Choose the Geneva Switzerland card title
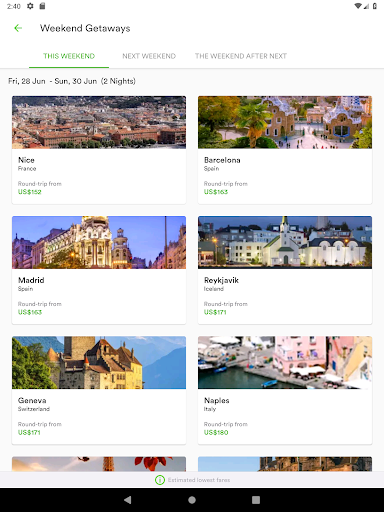Viewport: 384px width, 512px height. [x=32, y=401]
